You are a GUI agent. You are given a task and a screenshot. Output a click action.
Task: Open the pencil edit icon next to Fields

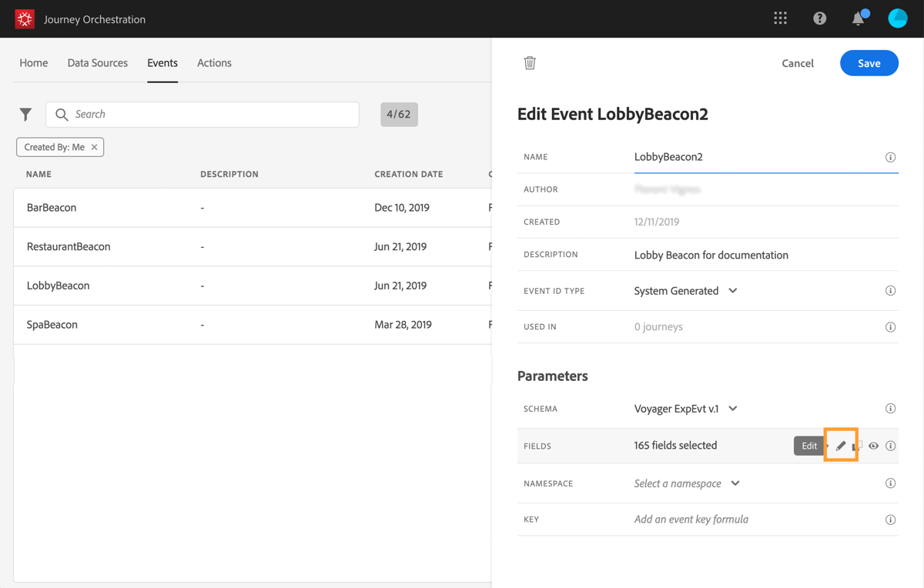pyautogui.click(x=840, y=446)
